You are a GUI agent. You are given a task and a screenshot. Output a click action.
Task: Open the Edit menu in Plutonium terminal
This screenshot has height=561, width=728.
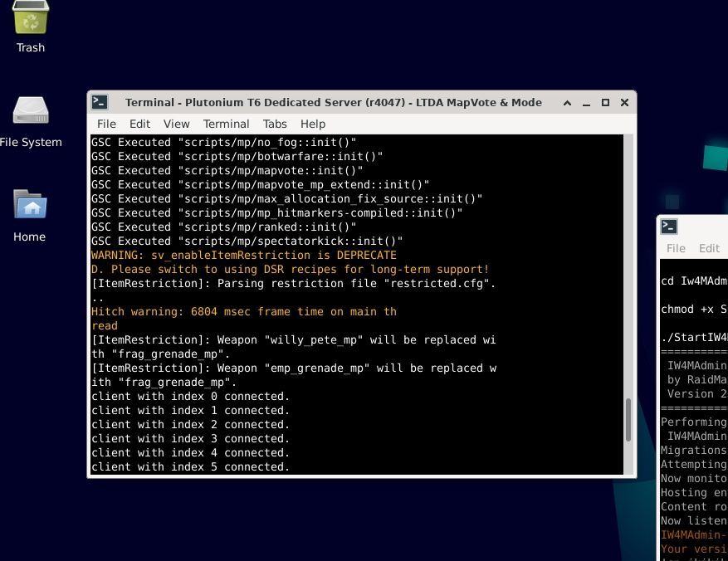pyautogui.click(x=139, y=124)
